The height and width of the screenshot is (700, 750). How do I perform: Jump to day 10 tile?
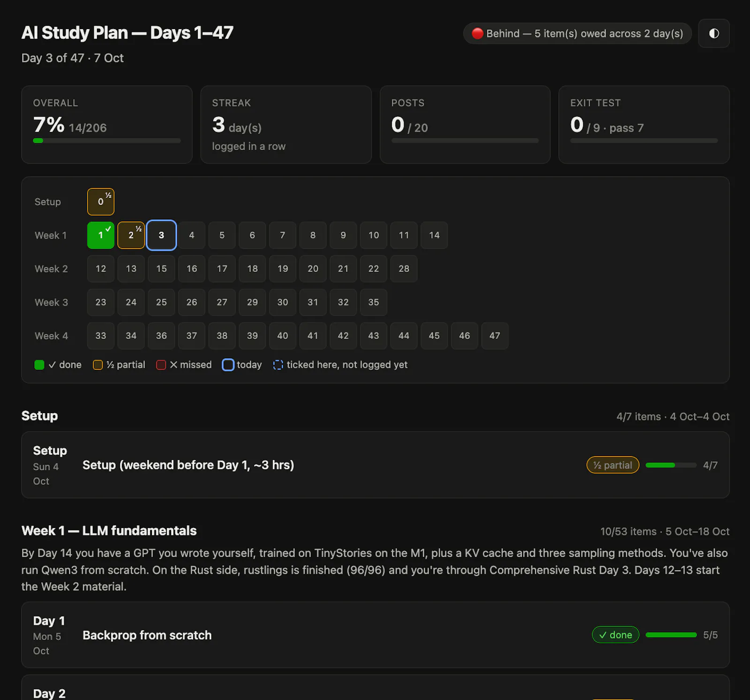click(374, 235)
